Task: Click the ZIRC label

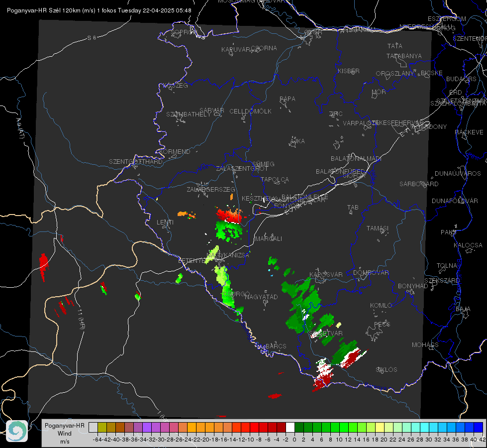Action: tap(336, 114)
